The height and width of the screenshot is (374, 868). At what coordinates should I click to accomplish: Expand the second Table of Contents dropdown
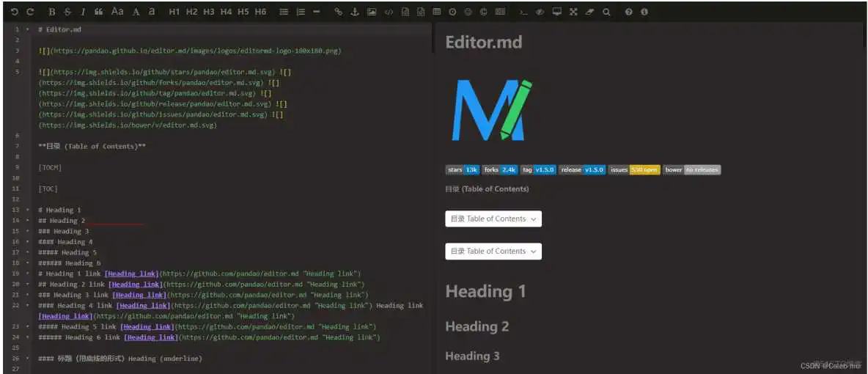[493, 251]
